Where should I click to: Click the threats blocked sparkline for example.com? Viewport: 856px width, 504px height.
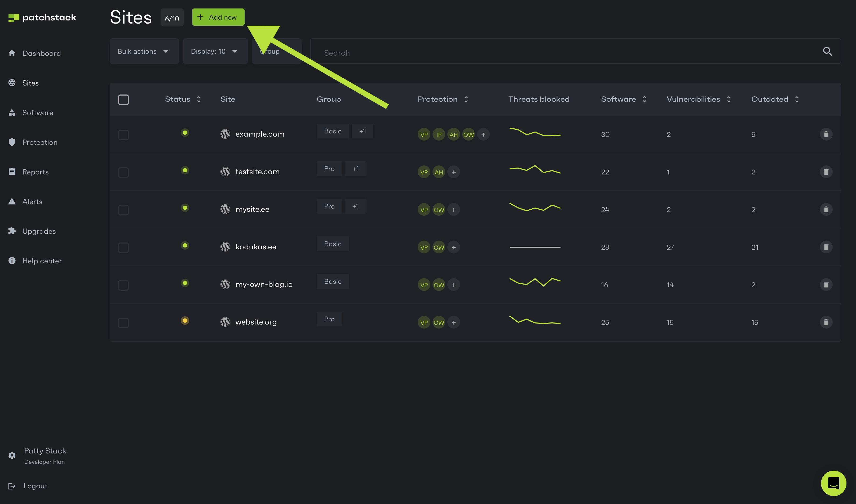click(x=535, y=132)
